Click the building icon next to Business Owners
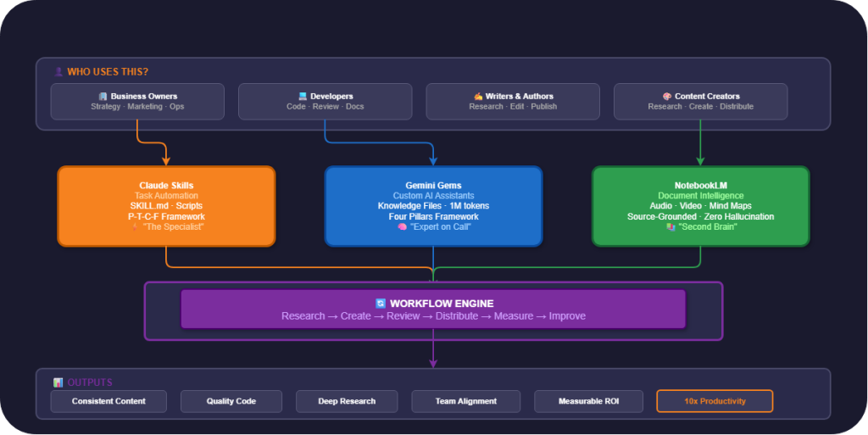Image resolution: width=868 pixels, height=435 pixels. [x=103, y=97]
